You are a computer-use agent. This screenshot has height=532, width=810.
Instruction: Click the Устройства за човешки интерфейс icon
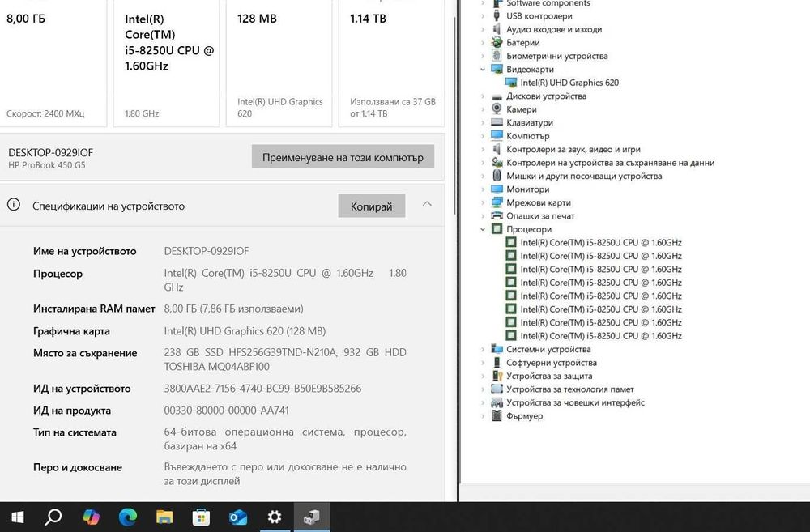pyautogui.click(x=497, y=402)
